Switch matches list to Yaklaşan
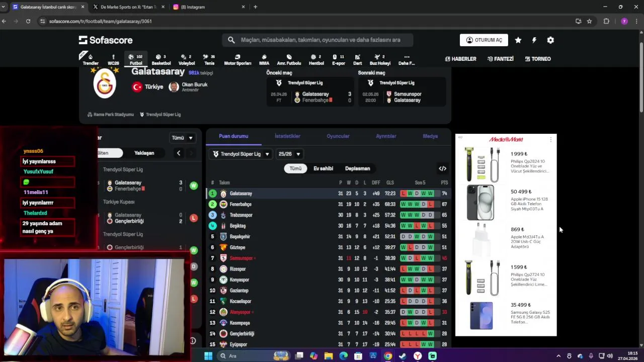Viewport: 644px width, 362px height. 144,153
